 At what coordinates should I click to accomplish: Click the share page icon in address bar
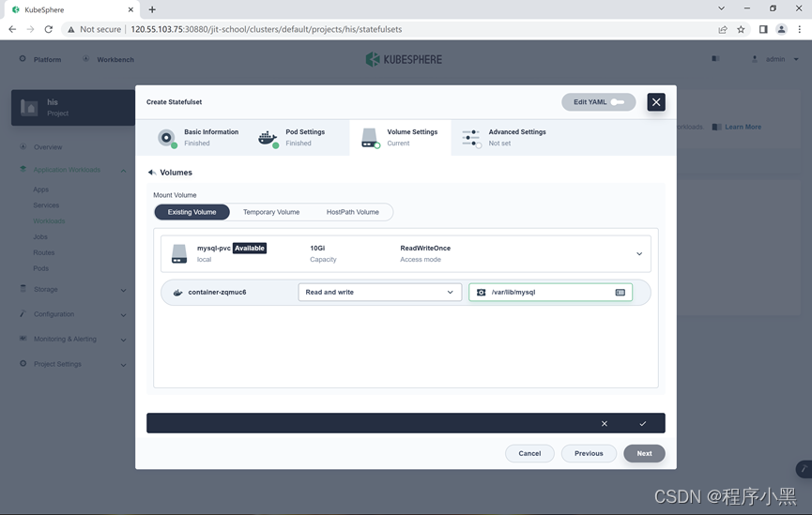coord(723,29)
